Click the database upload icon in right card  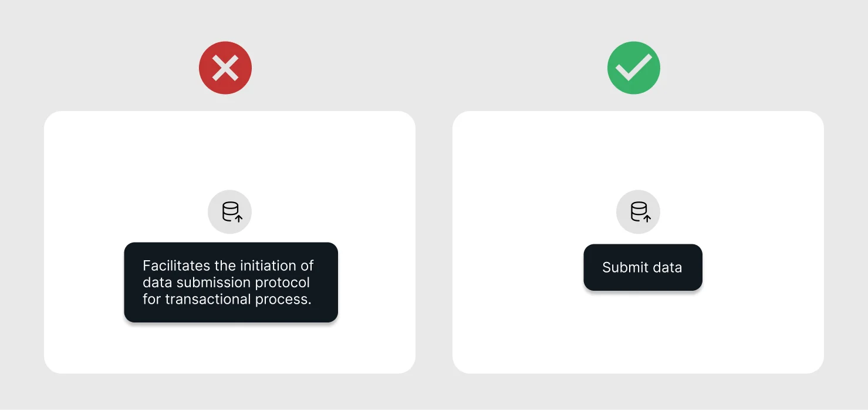tap(638, 212)
